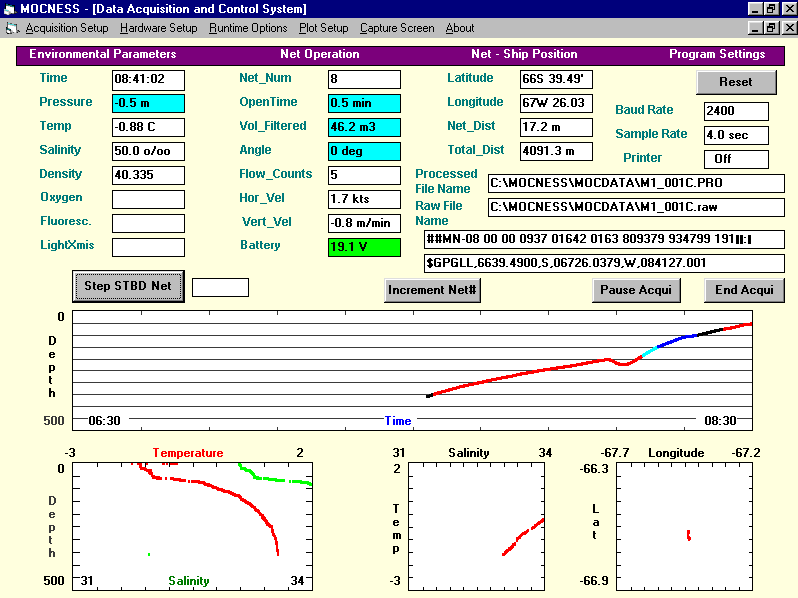Click the green Salinity axis label
Viewport: 798px width, 598px height.
click(x=189, y=581)
